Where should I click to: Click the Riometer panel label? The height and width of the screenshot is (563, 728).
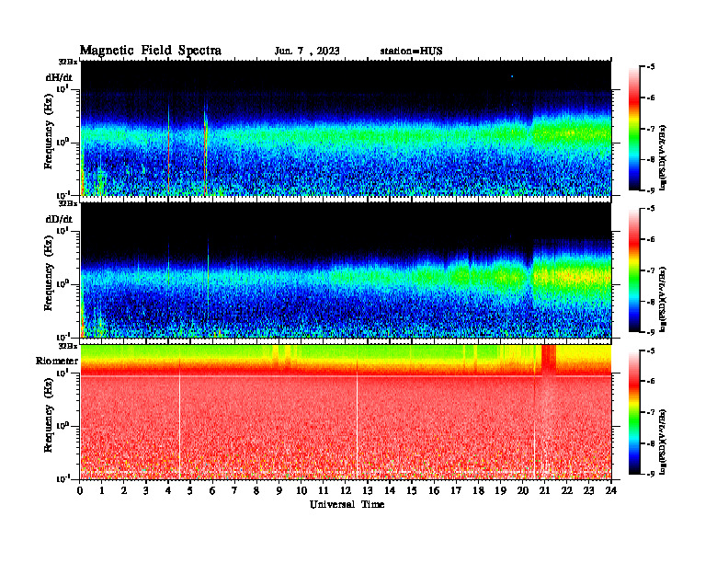pyautogui.click(x=57, y=361)
